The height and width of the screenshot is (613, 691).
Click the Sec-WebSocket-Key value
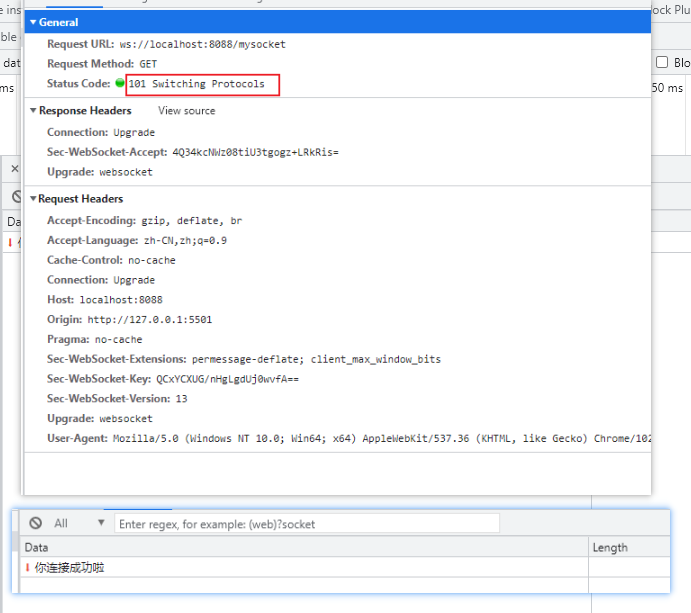pyautogui.click(x=227, y=379)
